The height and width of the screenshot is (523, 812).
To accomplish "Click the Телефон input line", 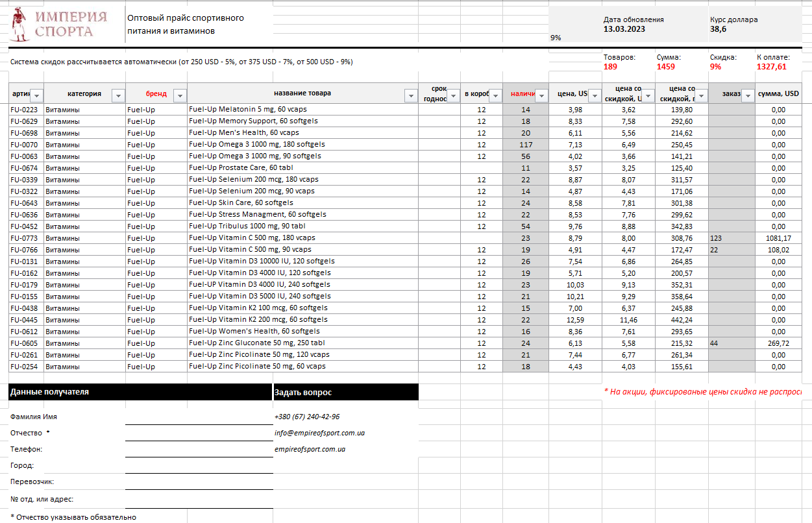I will [199, 449].
